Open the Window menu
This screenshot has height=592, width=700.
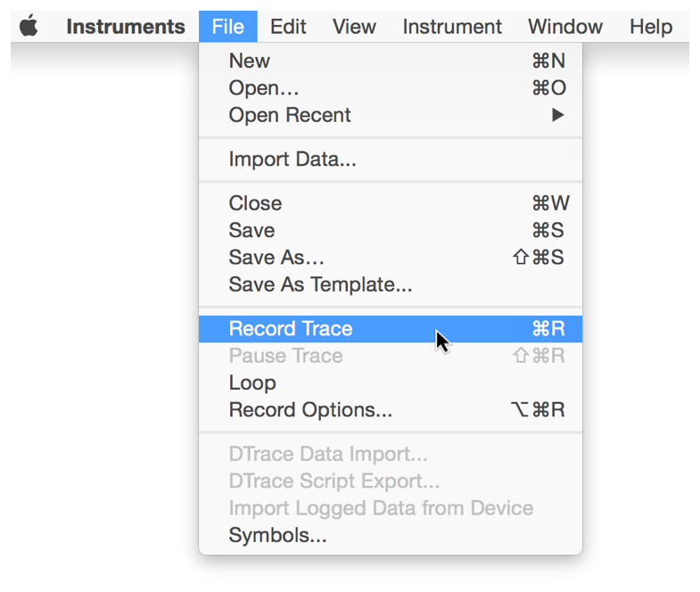[x=565, y=27]
